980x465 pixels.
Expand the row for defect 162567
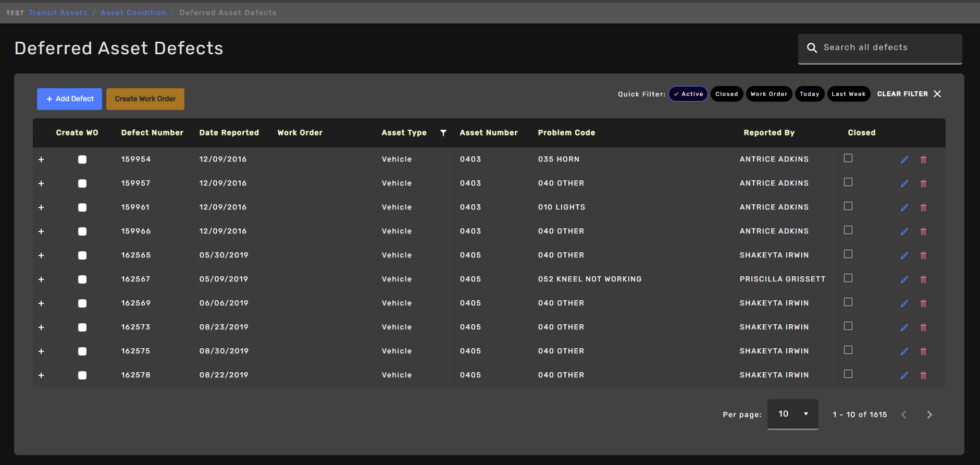click(41, 279)
